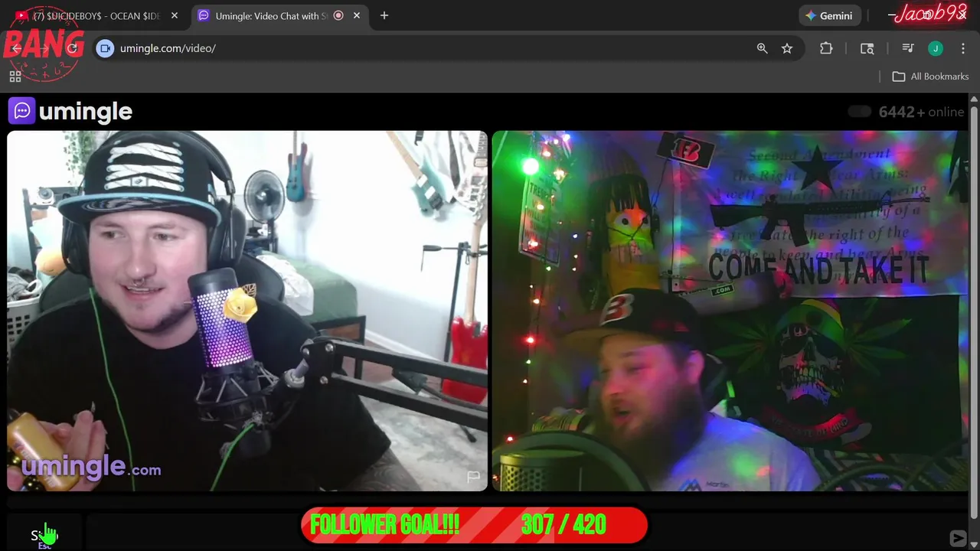This screenshot has height=551, width=980.
Task: Open the Chrome three-dot menu
Action: tap(962, 48)
